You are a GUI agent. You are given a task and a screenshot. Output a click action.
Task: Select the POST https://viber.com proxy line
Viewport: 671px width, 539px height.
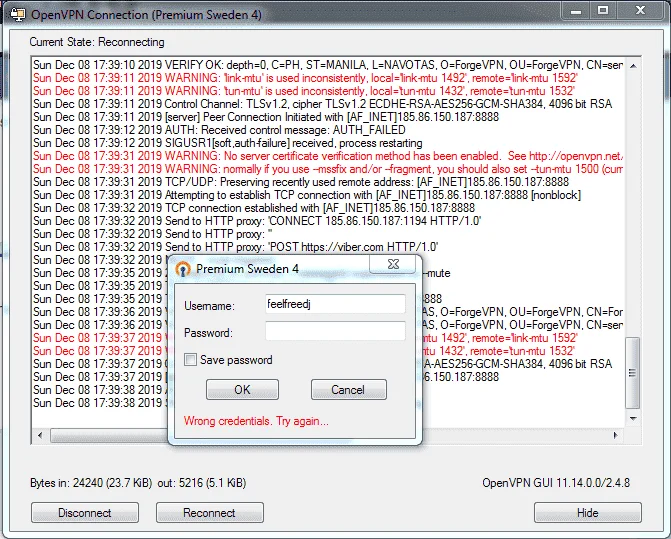point(236,247)
